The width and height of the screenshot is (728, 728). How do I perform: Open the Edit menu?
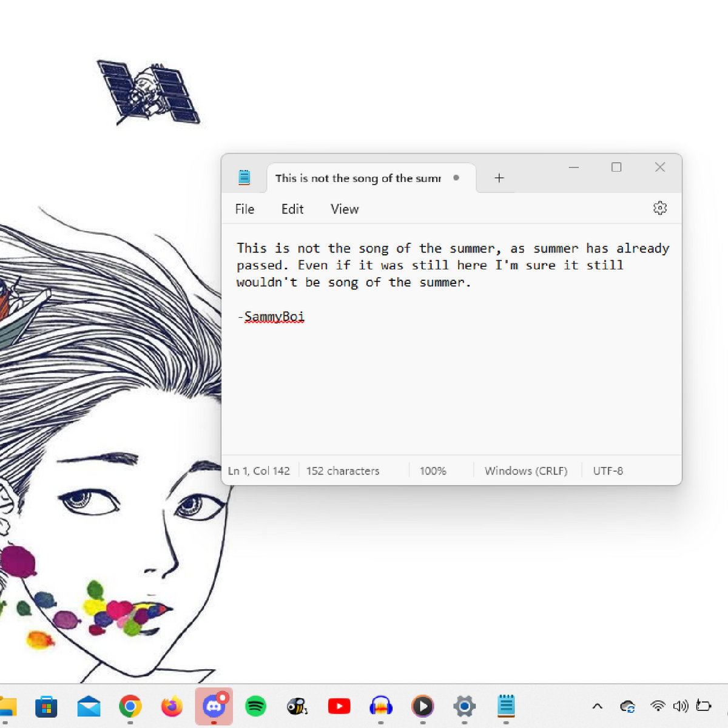(292, 209)
